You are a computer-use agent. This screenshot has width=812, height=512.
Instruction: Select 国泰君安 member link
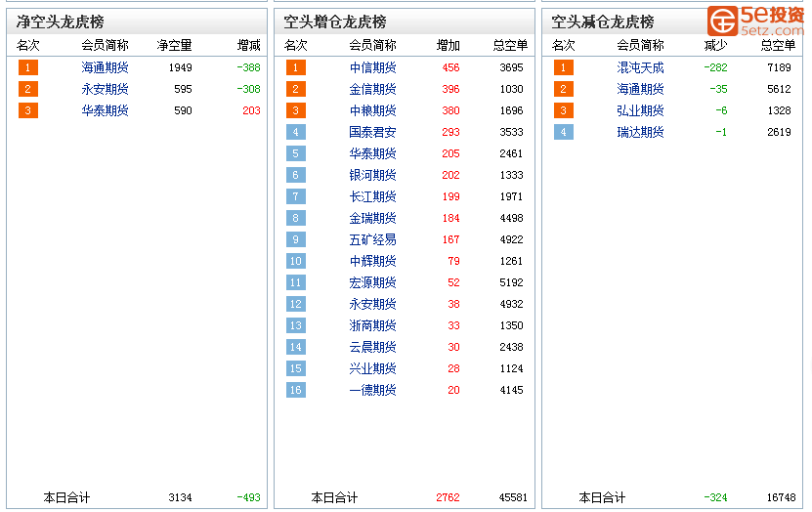(372, 132)
